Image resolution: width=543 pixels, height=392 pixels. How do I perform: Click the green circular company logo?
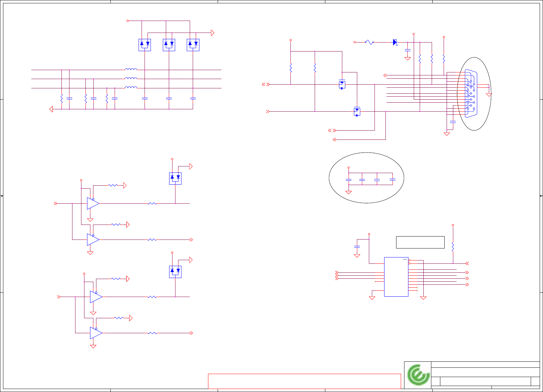(418, 375)
